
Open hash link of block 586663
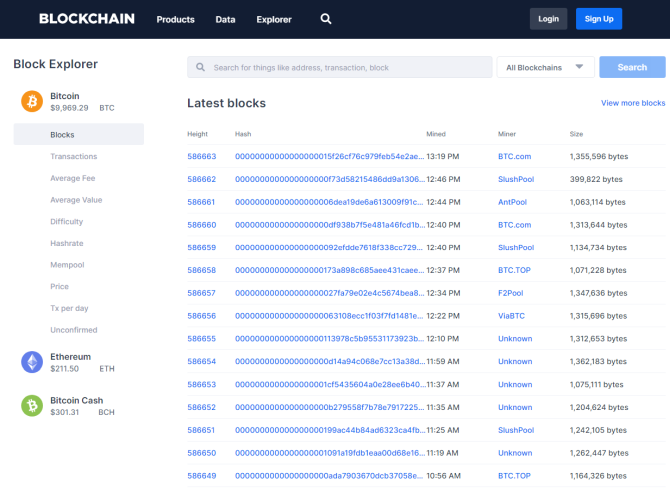329,156
